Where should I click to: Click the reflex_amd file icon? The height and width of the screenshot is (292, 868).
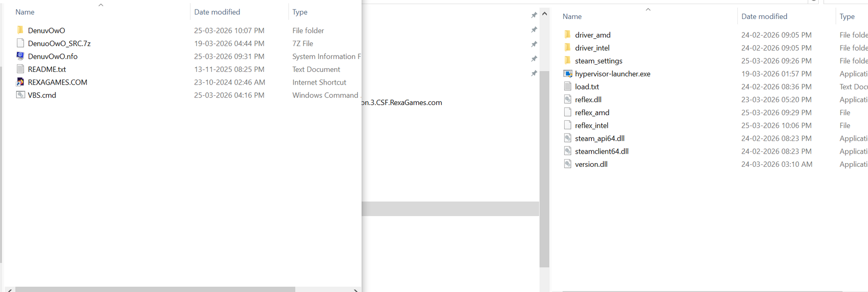tap(567, 112)
